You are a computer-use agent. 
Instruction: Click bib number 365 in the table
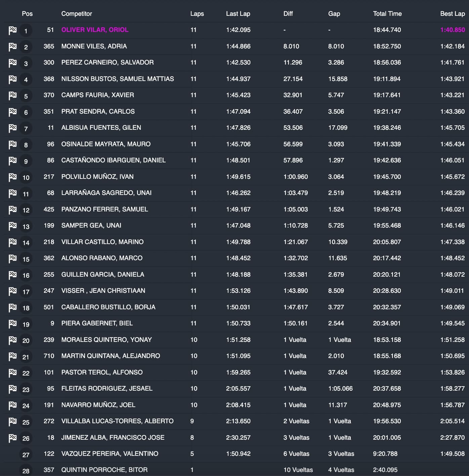tap(49, 46)
